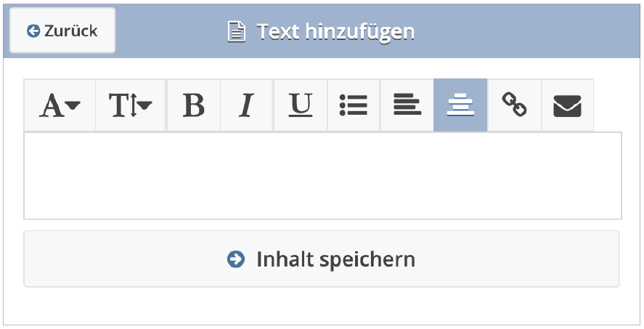Click the highlighted center alignment icon
644x329 pixels.
[x=460, y=106]
